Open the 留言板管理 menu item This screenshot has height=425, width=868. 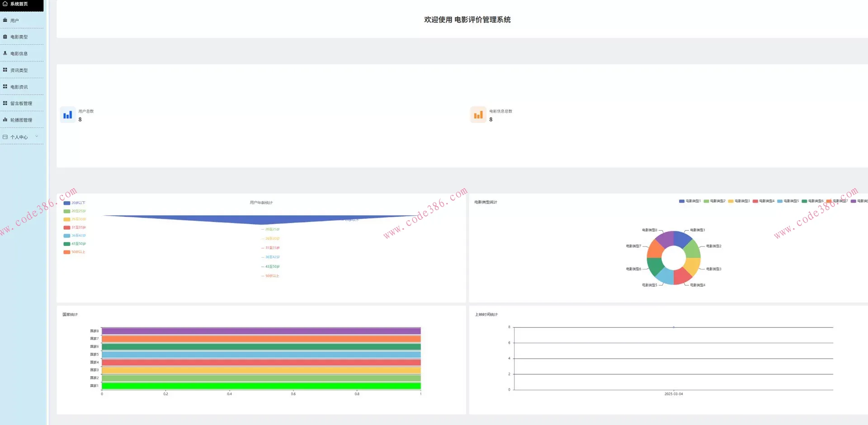click(x=22, y=104)
